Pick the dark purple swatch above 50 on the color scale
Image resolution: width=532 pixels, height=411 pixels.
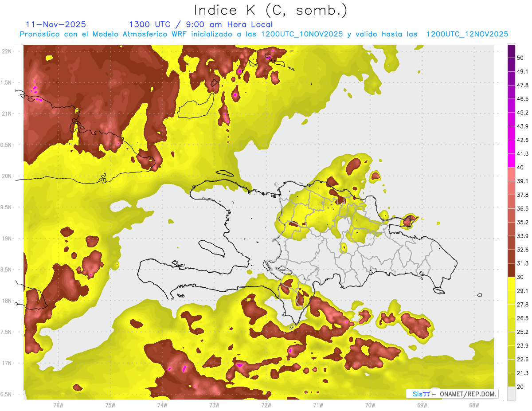coord(511,51)
